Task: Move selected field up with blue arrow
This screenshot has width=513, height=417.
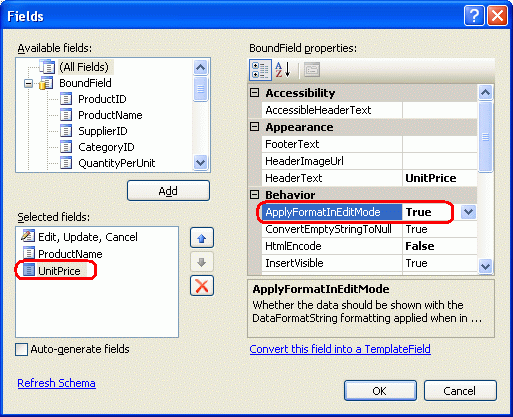Action: [202, 238]
